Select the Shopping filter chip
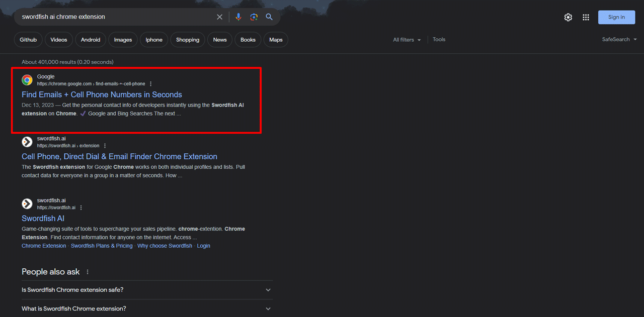The height and width of the screenshot is (317, 644). coord(187,39)
